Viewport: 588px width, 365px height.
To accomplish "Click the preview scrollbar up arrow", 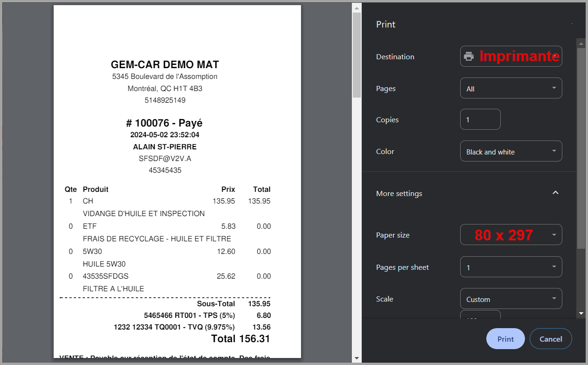I will [357, 8].
